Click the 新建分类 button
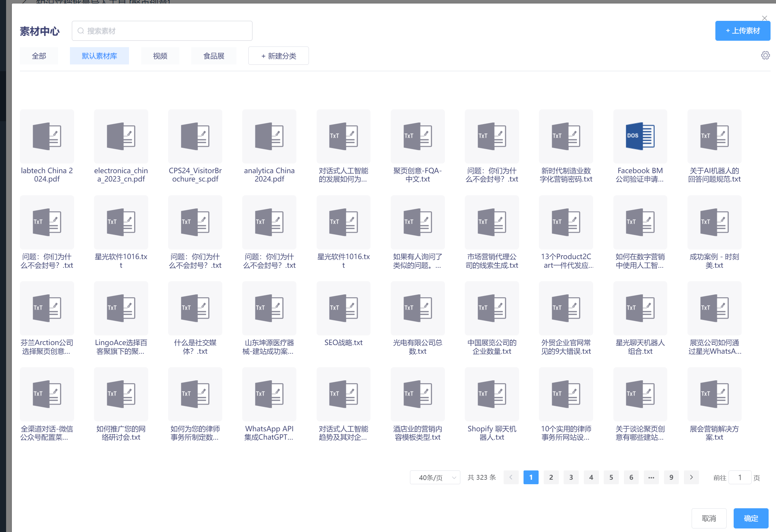776x532 pixels. (x=278, y=56)
